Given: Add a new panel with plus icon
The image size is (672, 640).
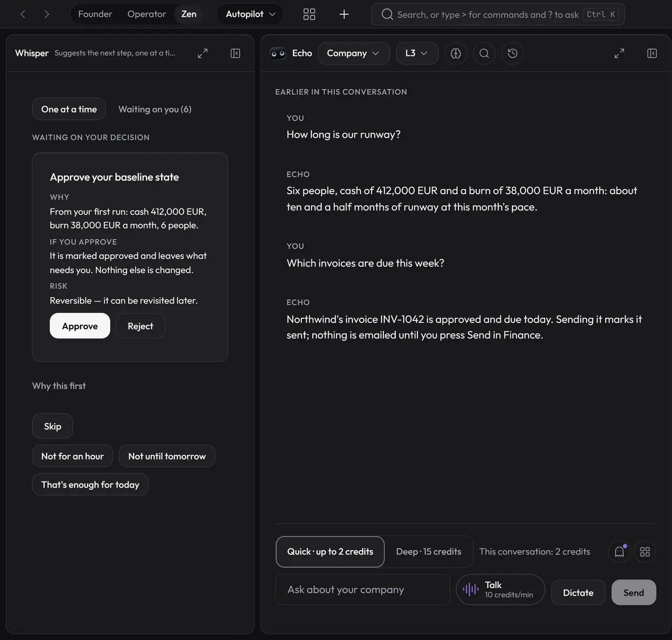Looking at the screenshot, I should (x=344, y=14).
